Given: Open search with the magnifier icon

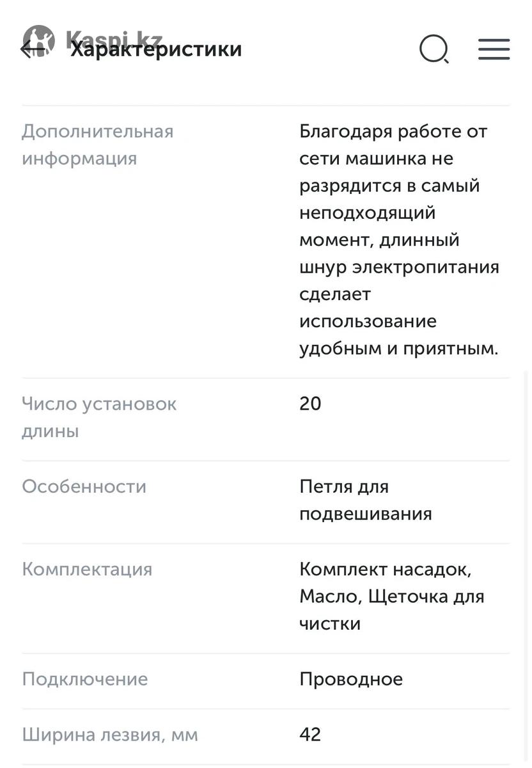Looking at the screenshot, I should (x=434, y=49).
